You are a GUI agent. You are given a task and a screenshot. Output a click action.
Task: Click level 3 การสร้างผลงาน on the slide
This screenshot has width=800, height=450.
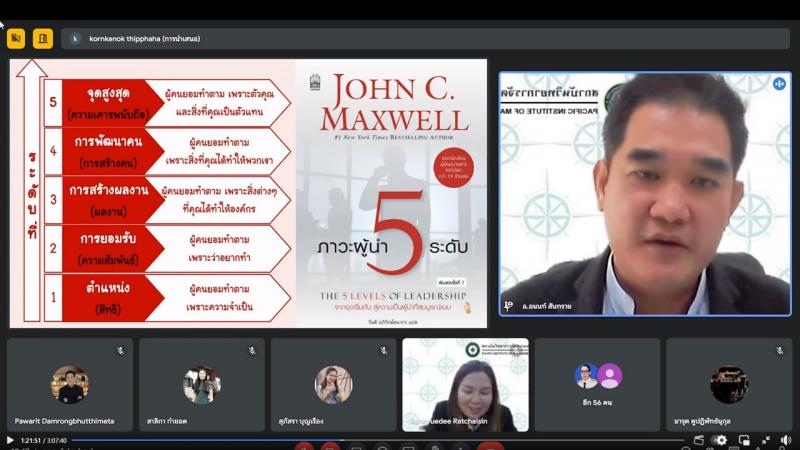pos(108,199)
